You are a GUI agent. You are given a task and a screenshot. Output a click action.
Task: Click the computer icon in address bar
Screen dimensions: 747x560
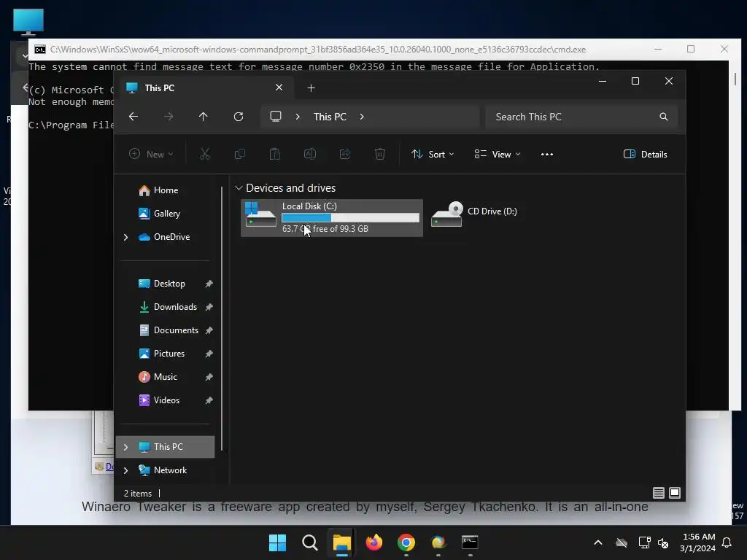pyautogui.click(x=275, y=117)
